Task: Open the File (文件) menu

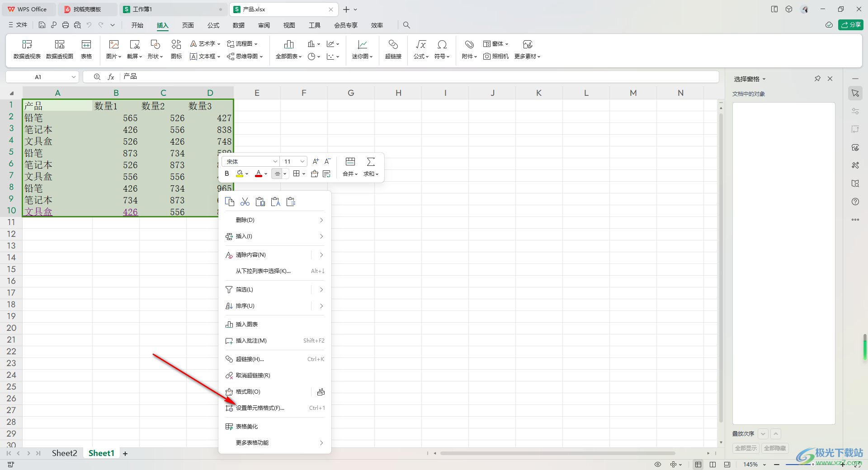Action: (x=18, y=25)
